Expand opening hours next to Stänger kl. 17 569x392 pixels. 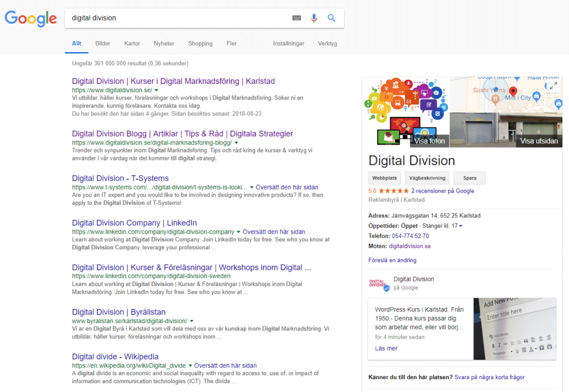click(x=461, y=226)
